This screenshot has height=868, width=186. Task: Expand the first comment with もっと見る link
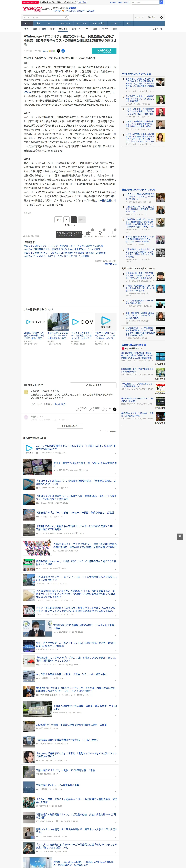click(60, 404)
